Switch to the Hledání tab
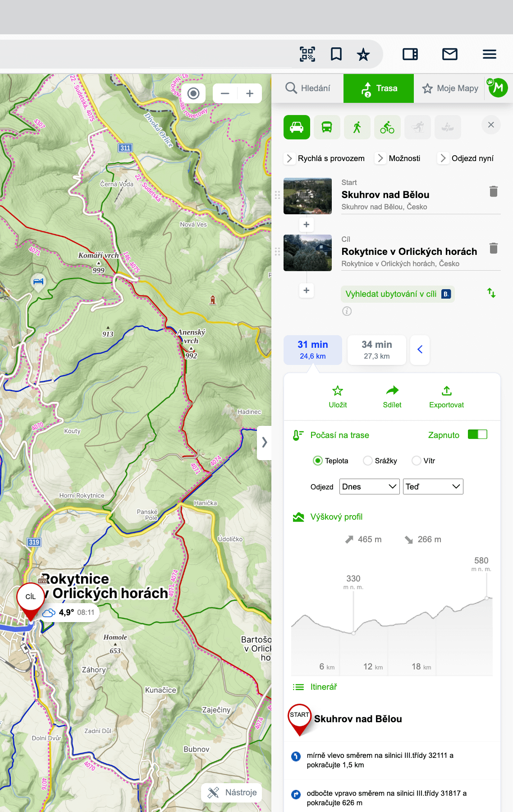513x812 pixels. coord(308,88)
